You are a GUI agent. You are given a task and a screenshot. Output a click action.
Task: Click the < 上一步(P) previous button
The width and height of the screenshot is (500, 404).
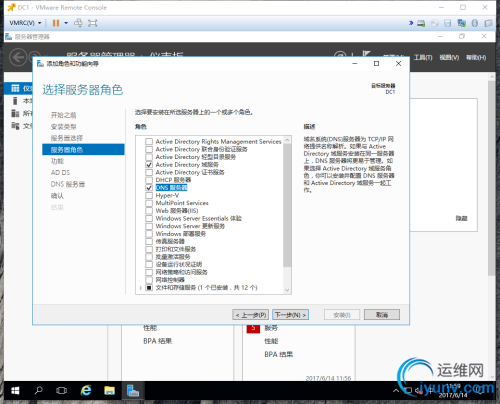coord(251,315)
